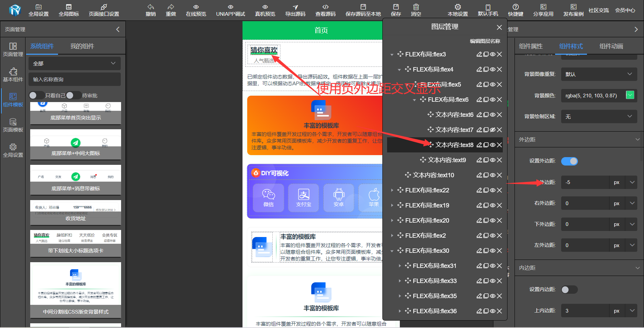Viewport: 644px width, 328px height.
Task: Click the 分享应用 toolbar icon
Action: click(x=543, y=10)
